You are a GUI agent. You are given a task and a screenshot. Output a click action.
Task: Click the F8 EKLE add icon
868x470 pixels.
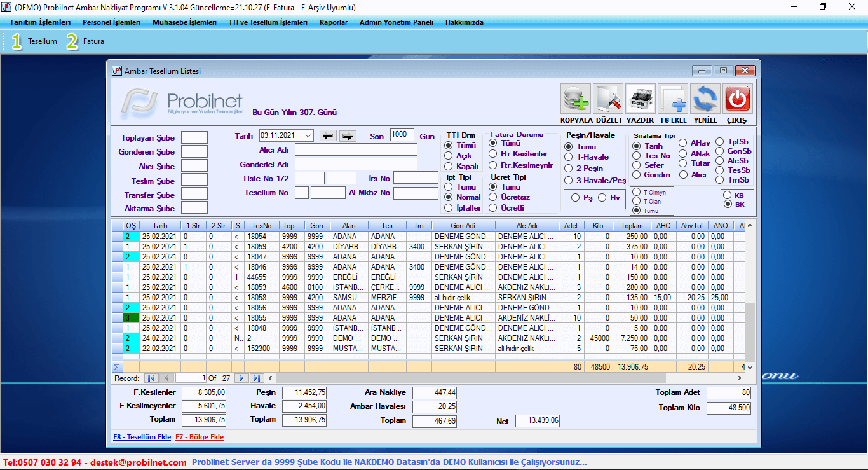(673, 99)
